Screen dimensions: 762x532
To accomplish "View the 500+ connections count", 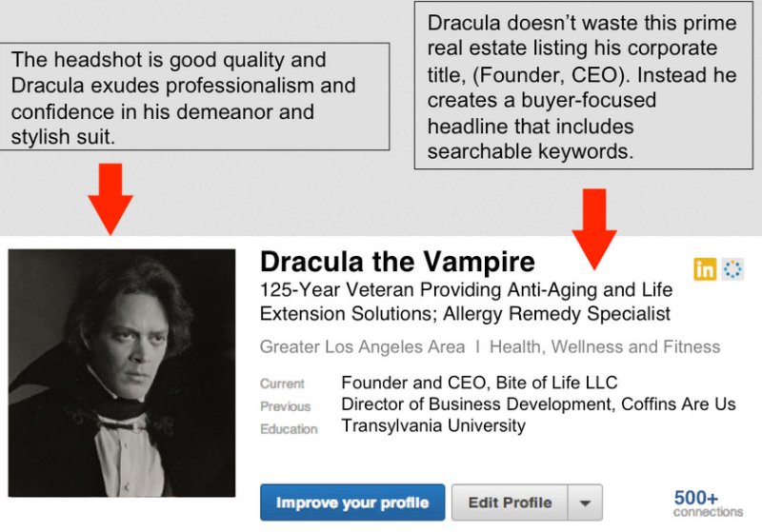I will tap(708, 502).
